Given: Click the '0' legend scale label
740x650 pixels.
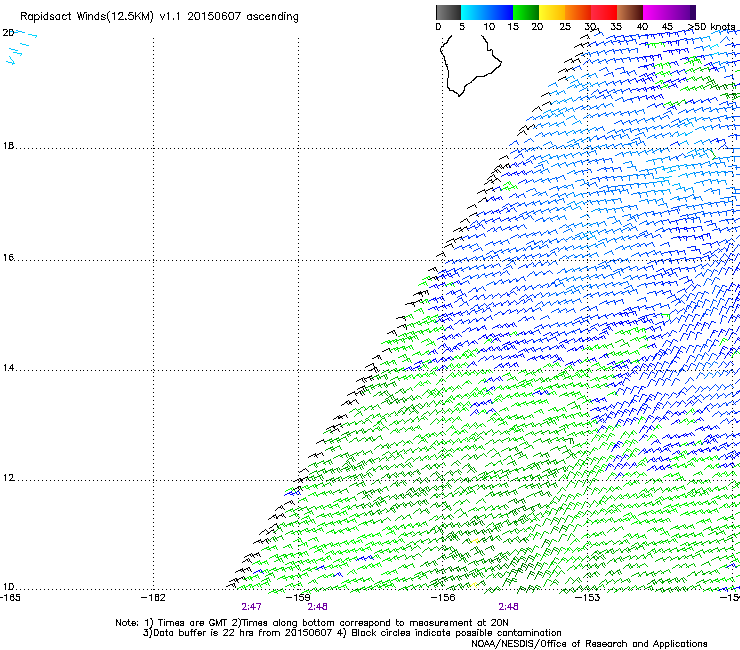Looking at the screenshot, I should (438, 27).
